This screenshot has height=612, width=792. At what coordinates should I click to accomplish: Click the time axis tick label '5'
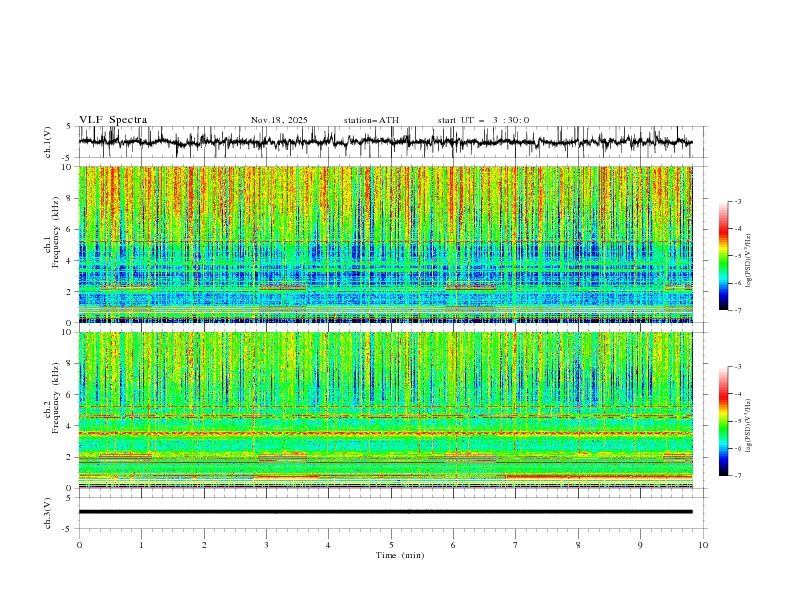(x=391, y=545)
